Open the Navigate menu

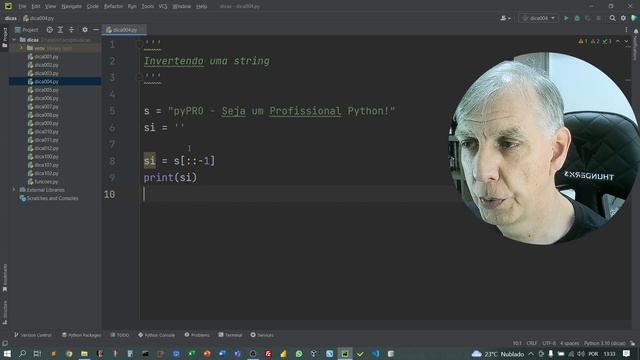click(x=71, y=7)
